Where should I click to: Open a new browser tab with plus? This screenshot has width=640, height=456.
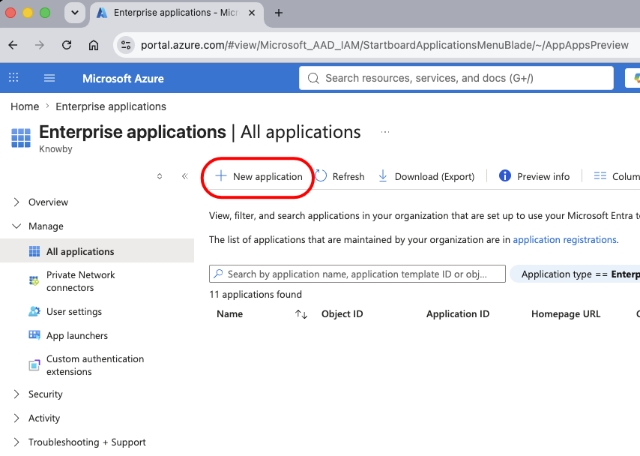point(278,13)
